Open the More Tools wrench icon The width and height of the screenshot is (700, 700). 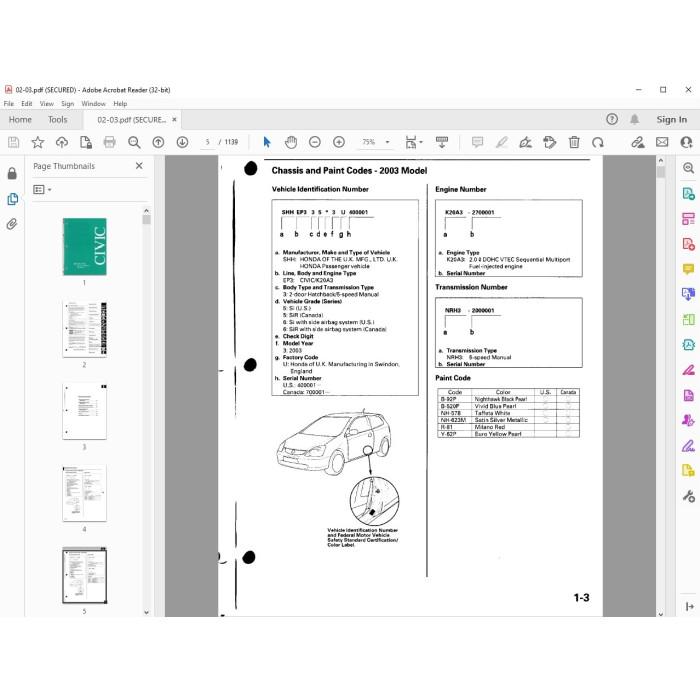click(x=688, y=496)
